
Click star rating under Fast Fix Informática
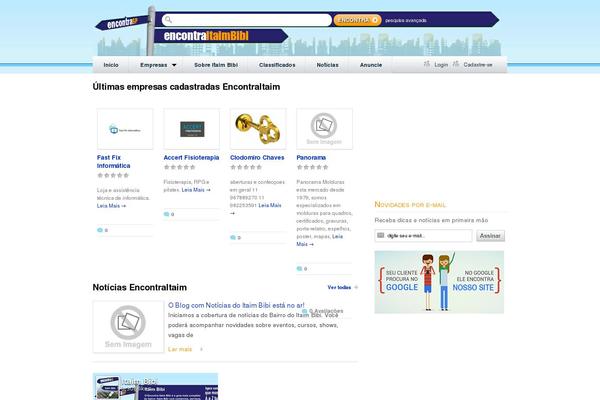pyautogui.click(x=113, y=175)
